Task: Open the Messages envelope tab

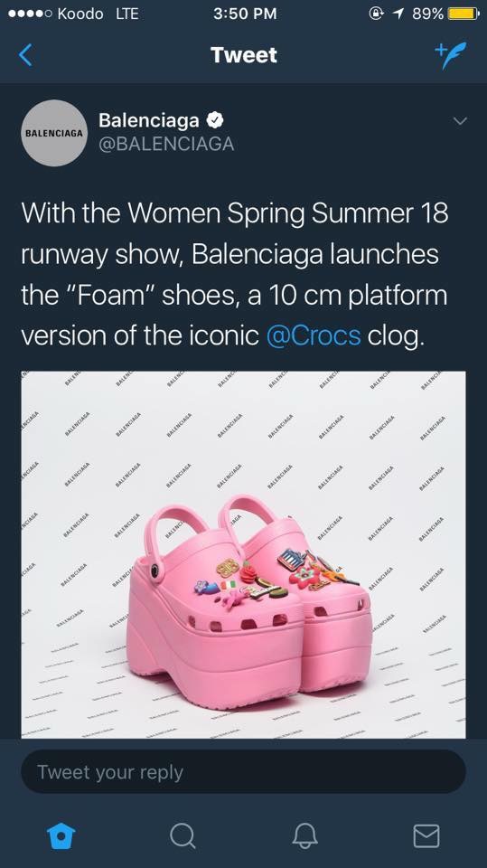Action: [426, 835]
